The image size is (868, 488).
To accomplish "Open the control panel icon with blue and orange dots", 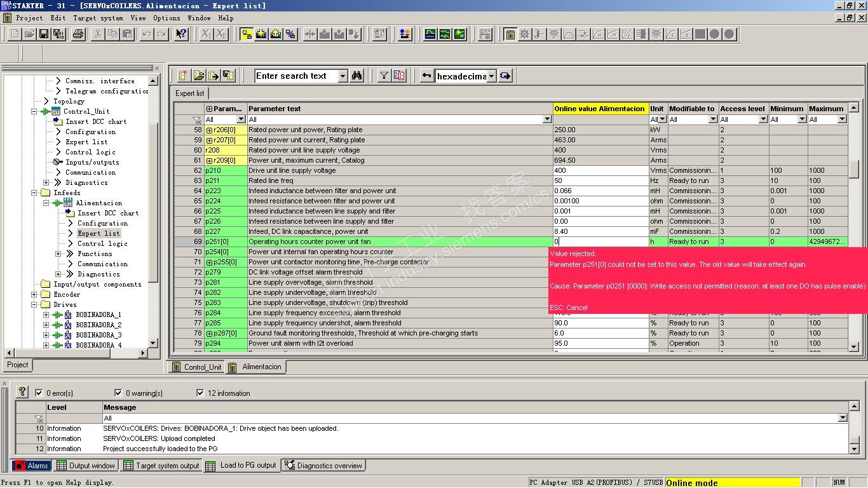I will point(405,34).
